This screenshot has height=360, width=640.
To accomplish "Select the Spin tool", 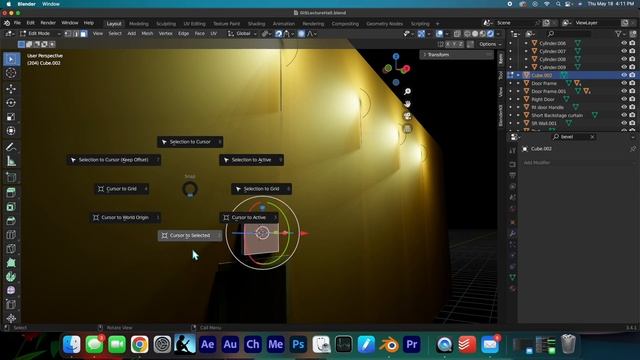I will (x=11, y=277).
